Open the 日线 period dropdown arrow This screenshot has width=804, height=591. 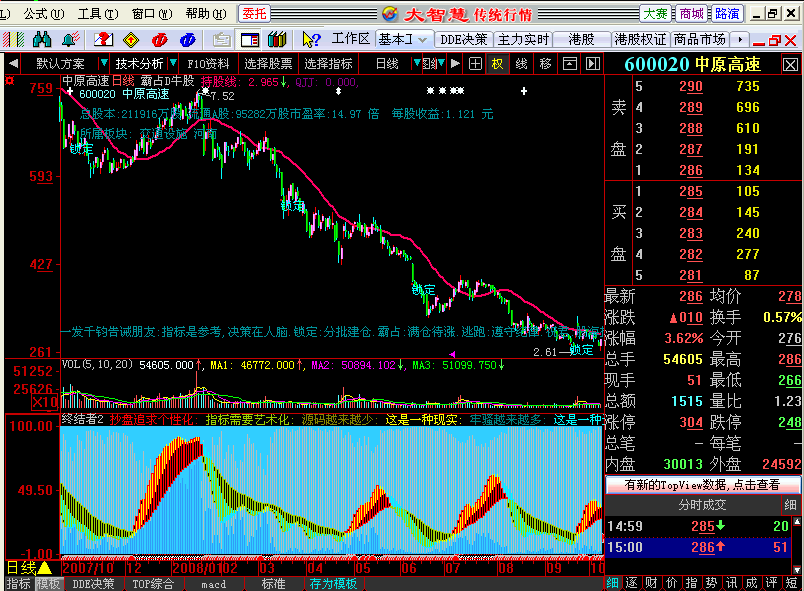point(417,64)
